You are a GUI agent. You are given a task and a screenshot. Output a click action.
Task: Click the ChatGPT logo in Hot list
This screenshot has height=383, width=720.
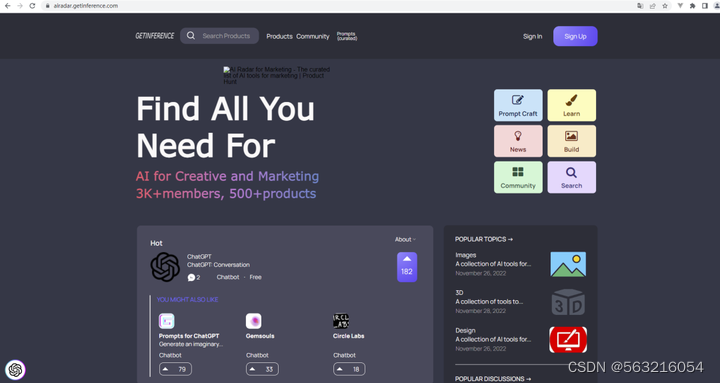click(x=165, y=267)
